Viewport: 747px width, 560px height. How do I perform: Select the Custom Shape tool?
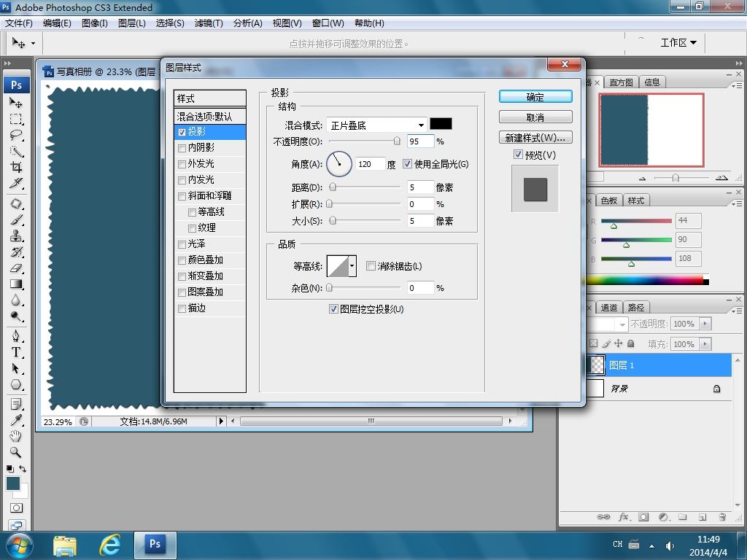click(x=16, y=385)
